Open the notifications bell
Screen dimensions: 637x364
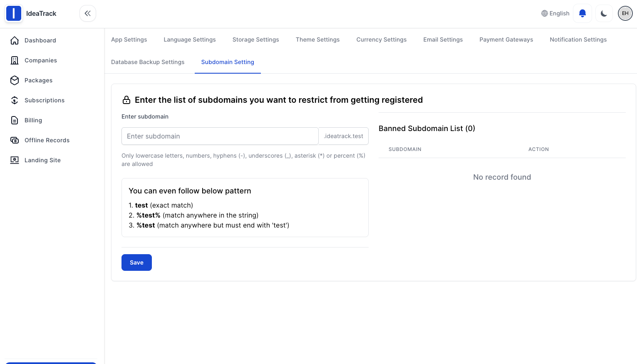coord(582,13)
